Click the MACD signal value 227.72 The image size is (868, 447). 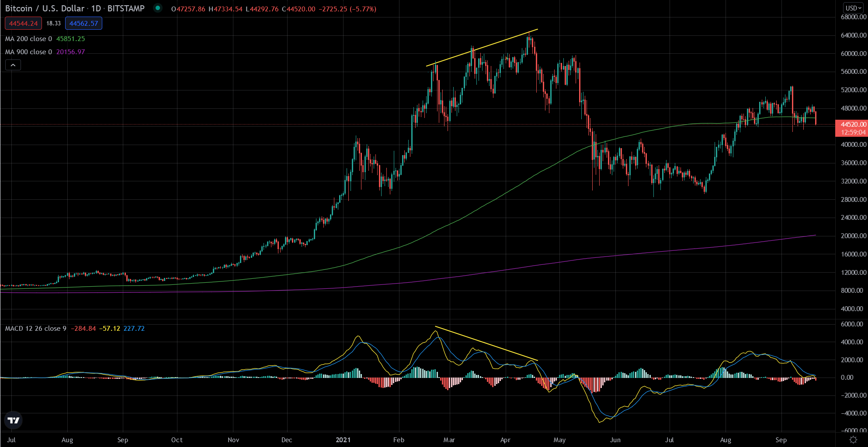pos(134,329)
